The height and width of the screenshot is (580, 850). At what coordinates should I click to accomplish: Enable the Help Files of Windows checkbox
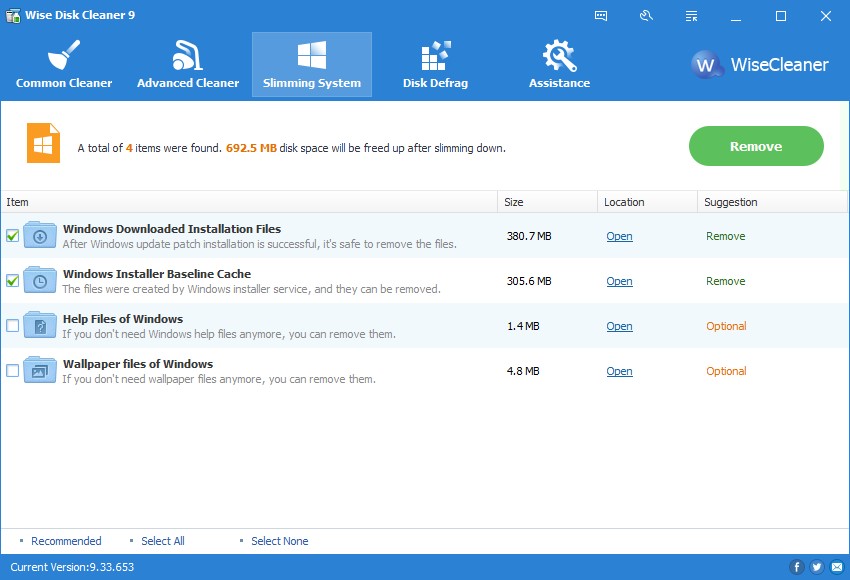point(13,326)
